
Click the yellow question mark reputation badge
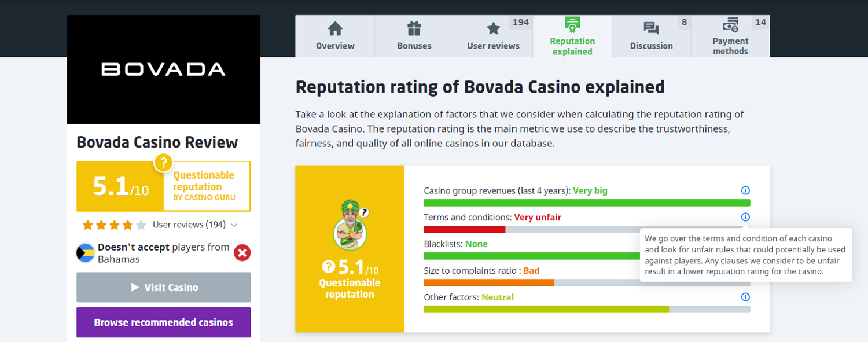pyautogui.click(x=164, y=163)
